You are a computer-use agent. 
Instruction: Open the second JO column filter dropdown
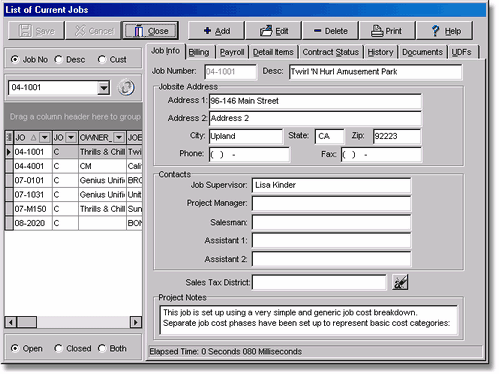[x=71, y=137]
